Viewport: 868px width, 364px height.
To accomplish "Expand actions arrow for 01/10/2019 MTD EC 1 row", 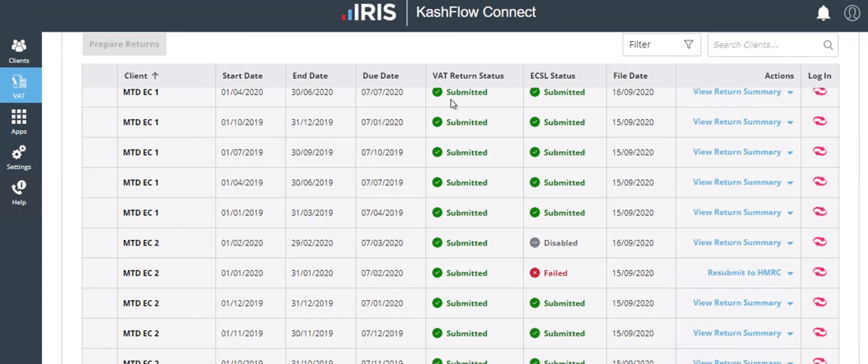I will pos(790,122).
